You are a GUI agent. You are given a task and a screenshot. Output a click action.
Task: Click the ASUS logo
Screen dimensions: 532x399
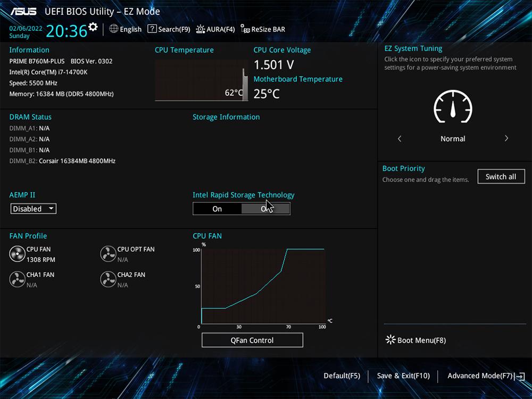pyautogui.click(x=23, y=12)
